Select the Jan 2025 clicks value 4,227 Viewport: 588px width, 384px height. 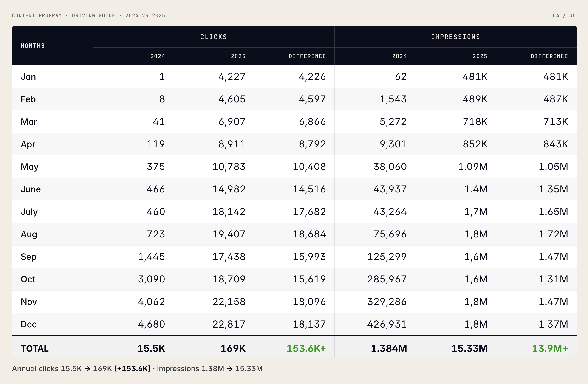232,77
